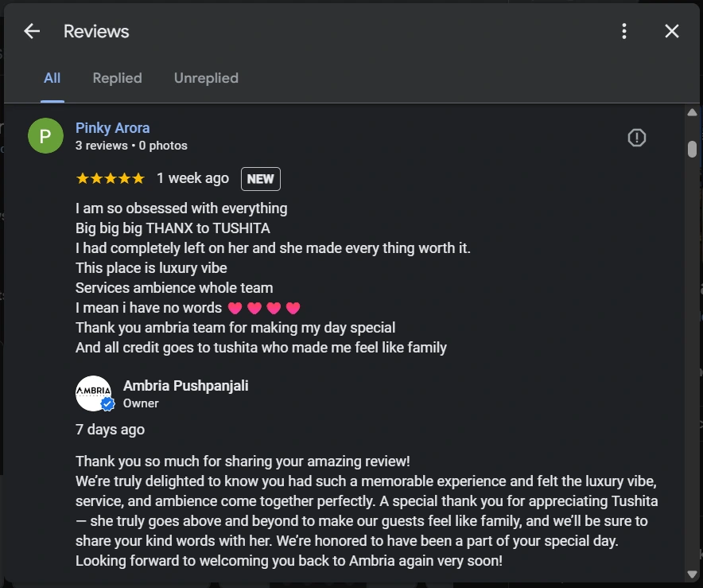Flag the review with the report icon

[636, 138]
